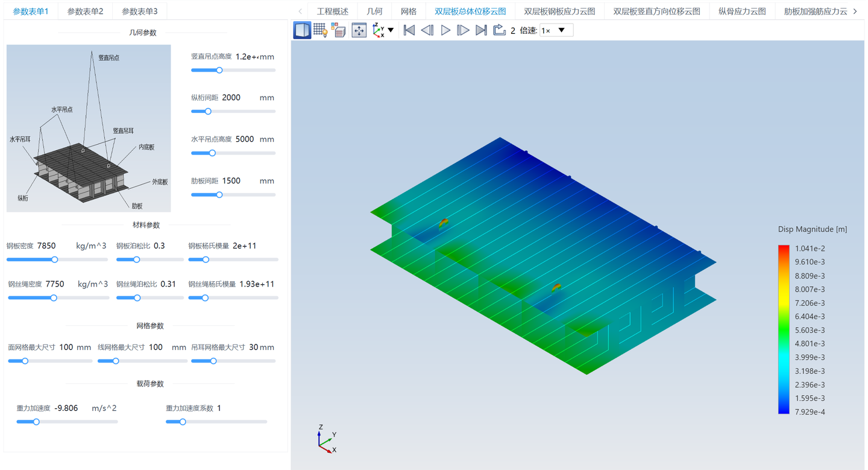The image size is (868, 470).
Task: Adjust the 水平吊点高度 slider
Action: coord(233,153)
